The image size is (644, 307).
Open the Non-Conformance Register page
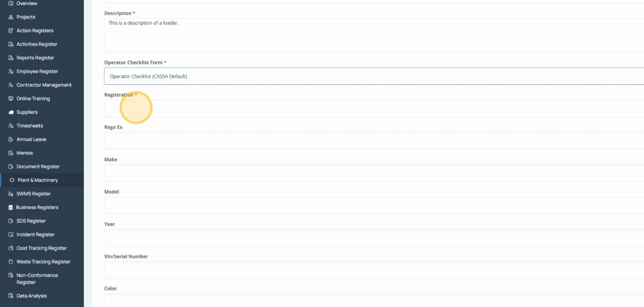37,279
